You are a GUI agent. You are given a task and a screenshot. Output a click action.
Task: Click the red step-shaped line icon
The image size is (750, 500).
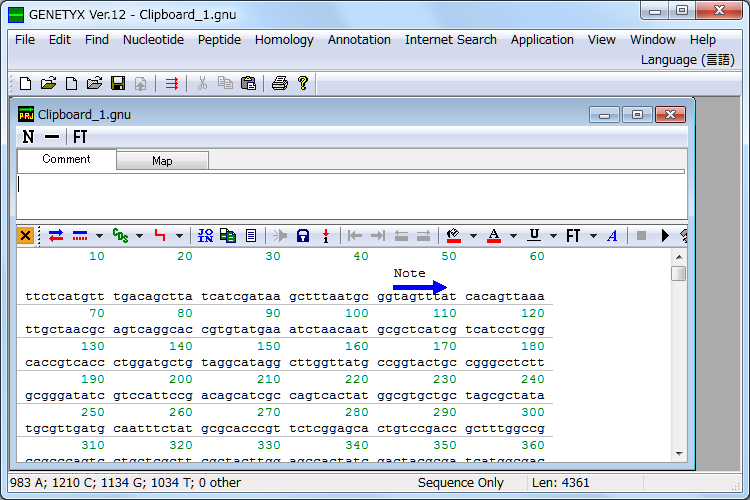tap(160, 235)
